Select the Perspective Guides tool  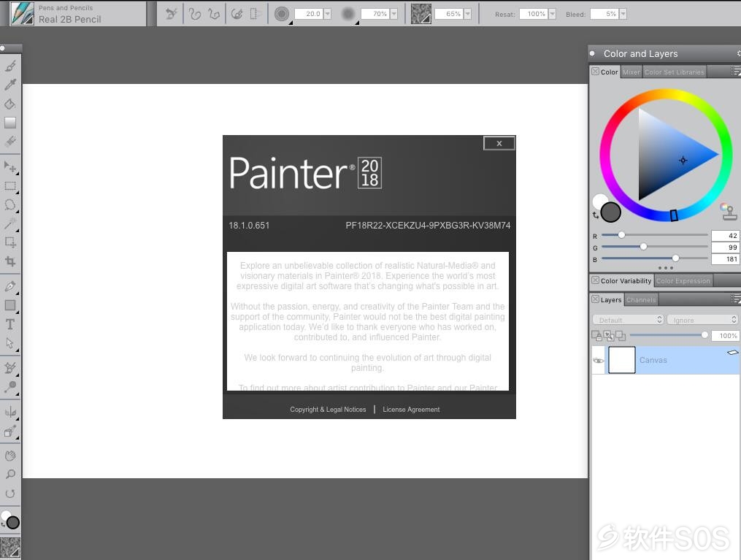pyautogui.click(x=10, y=431)
